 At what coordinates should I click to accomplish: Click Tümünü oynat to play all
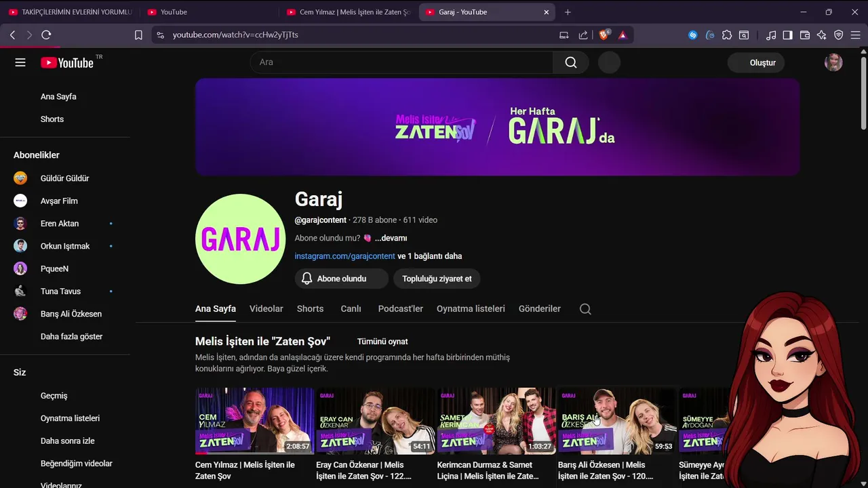[382, 342]
